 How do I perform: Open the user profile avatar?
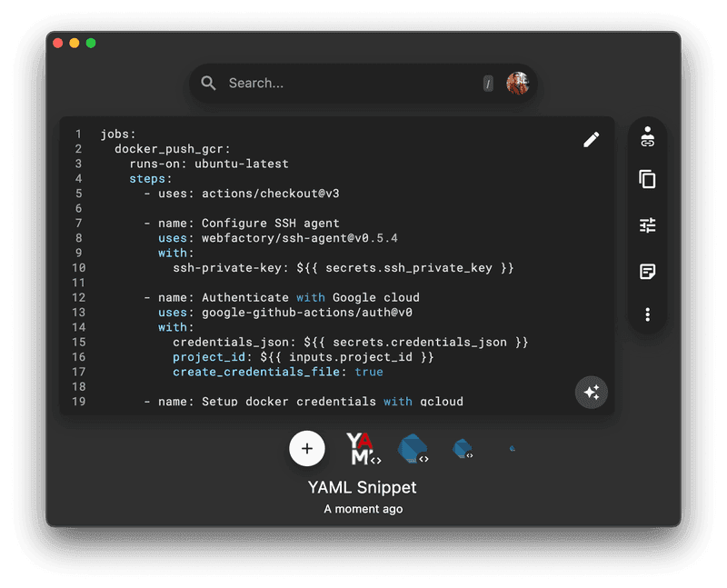tap(517, 84)
